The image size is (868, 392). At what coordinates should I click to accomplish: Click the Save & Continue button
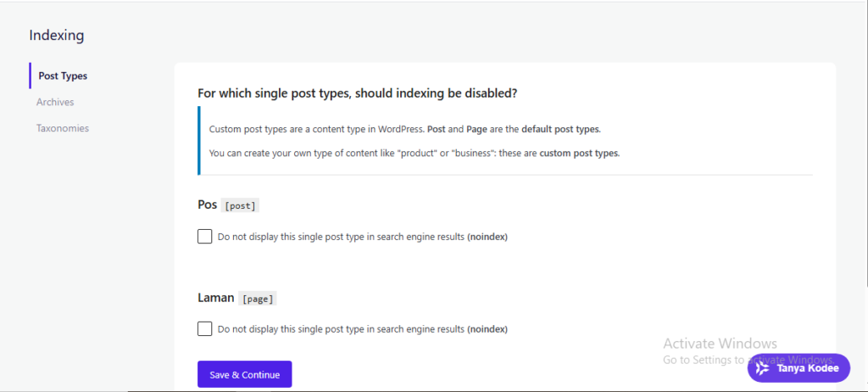245,375
